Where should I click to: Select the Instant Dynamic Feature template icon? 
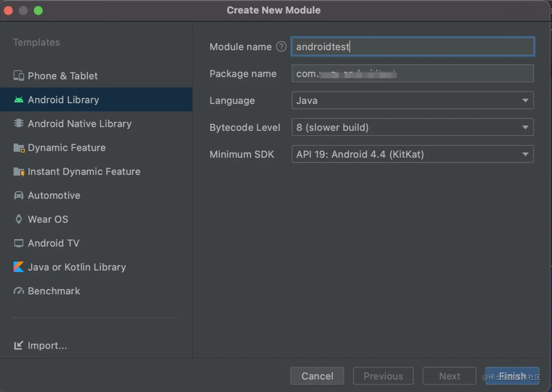19,171
